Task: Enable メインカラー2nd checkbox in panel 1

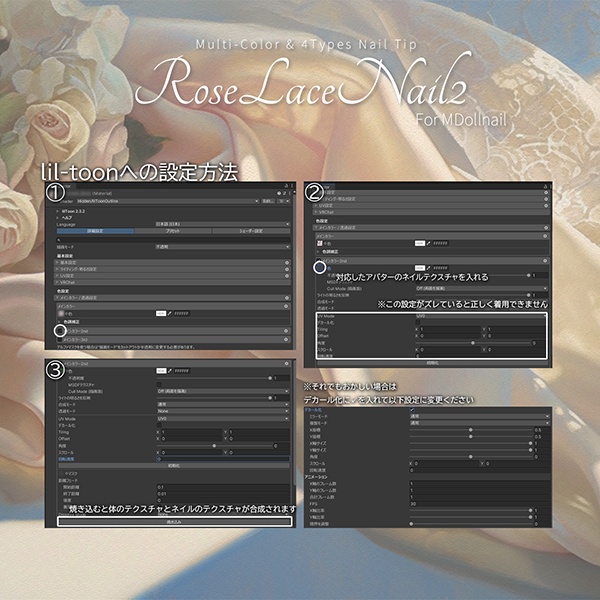Action: point(60,331)
